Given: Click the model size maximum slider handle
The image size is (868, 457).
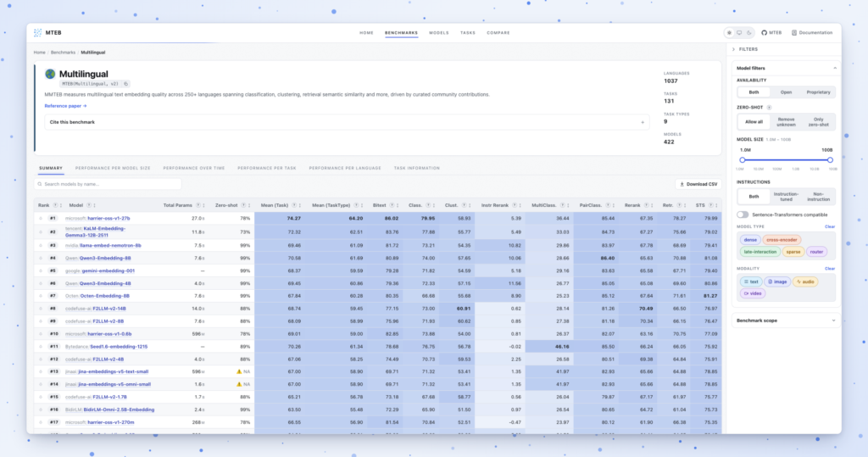Looking at the screenshot, I should point(830,160).
